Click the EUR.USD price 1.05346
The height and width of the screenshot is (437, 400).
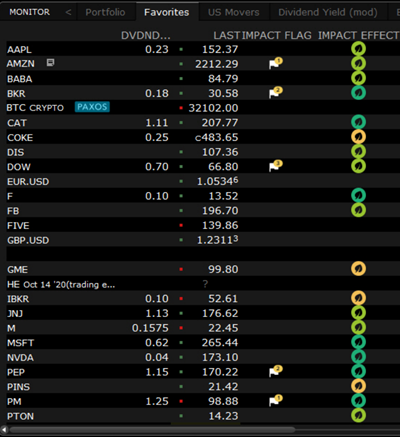[x=218, y=181]
